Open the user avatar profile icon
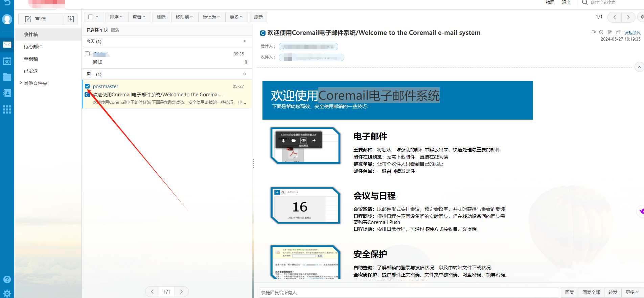The image size is (644, 298). coord(7,19)
